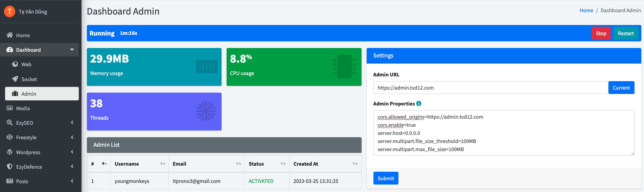Restart the admin server

[626, 33]
